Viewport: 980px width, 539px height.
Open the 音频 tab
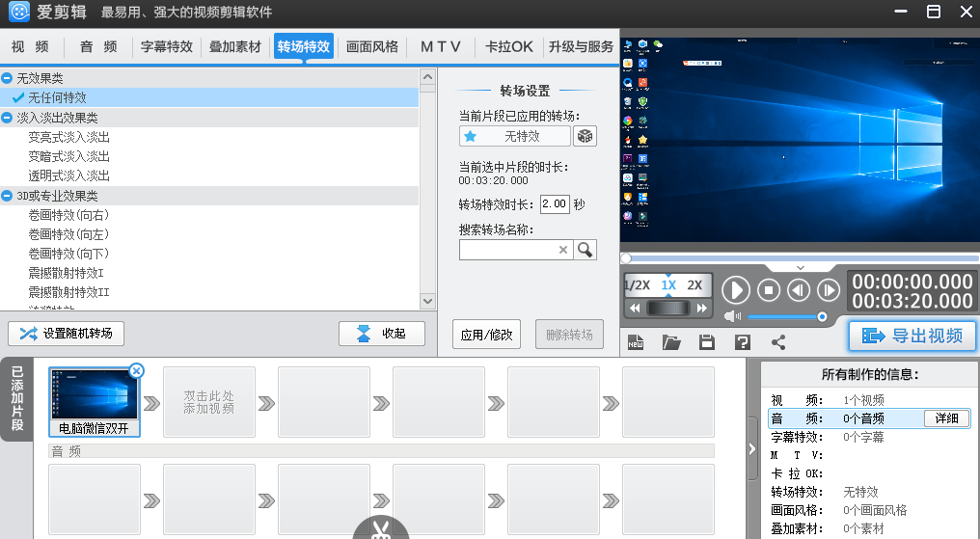(x=98, y=47)
